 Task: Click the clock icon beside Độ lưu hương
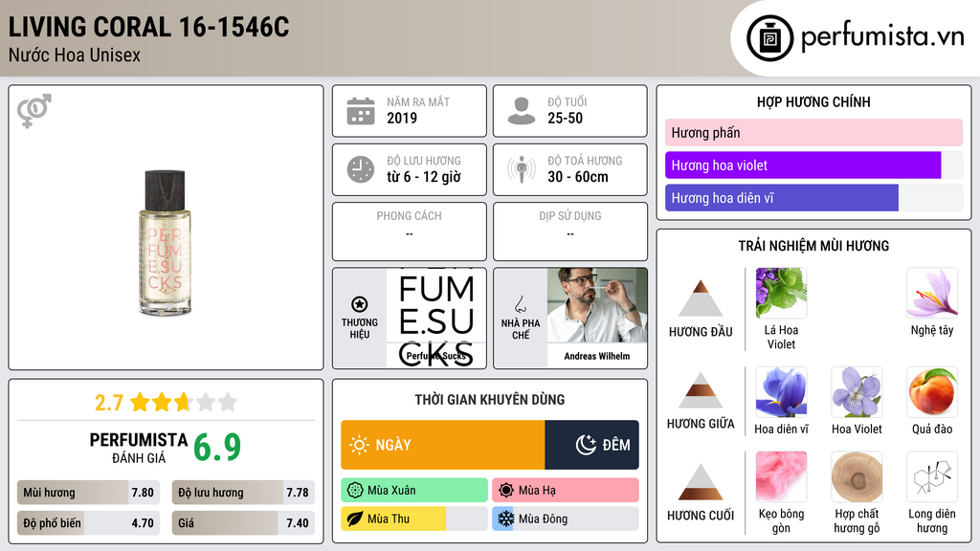[x=361, y=169]
